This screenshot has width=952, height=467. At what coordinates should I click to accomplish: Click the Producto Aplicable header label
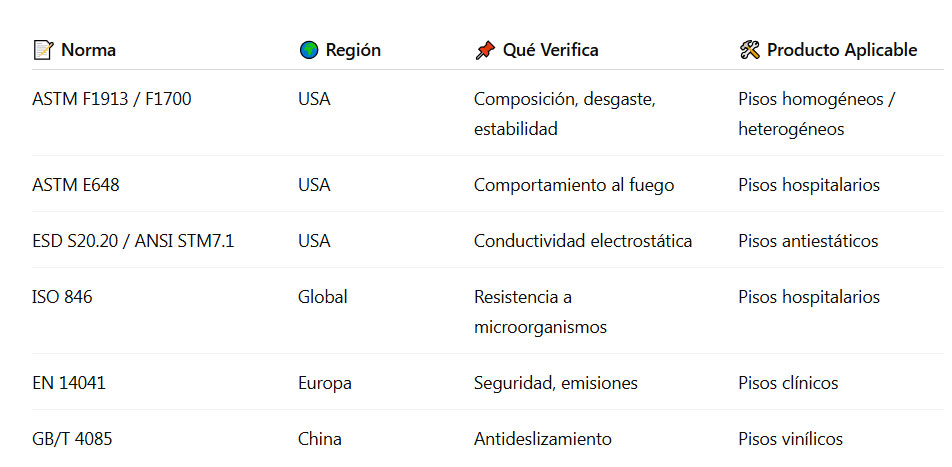[x=841, y=50]
